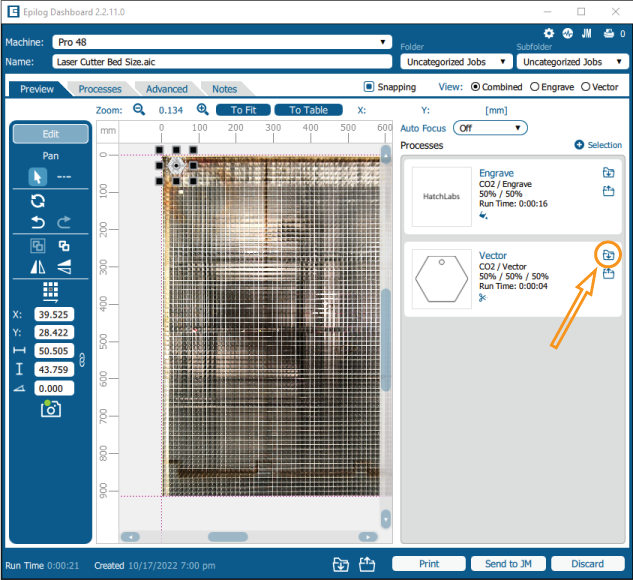Import settings for the Vector process
Viewport: 633px width, 580px height.
608,256
